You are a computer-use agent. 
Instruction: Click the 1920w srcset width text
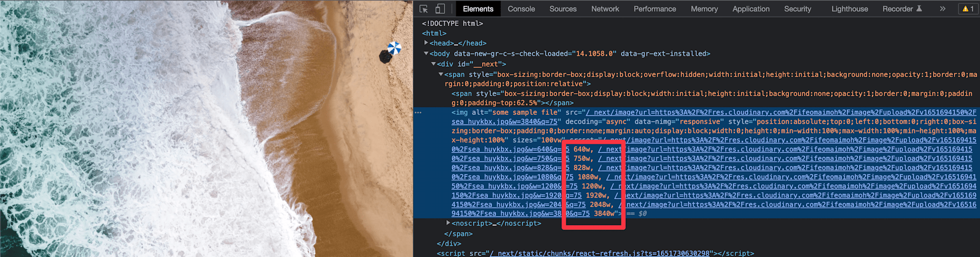coord(596,195)
